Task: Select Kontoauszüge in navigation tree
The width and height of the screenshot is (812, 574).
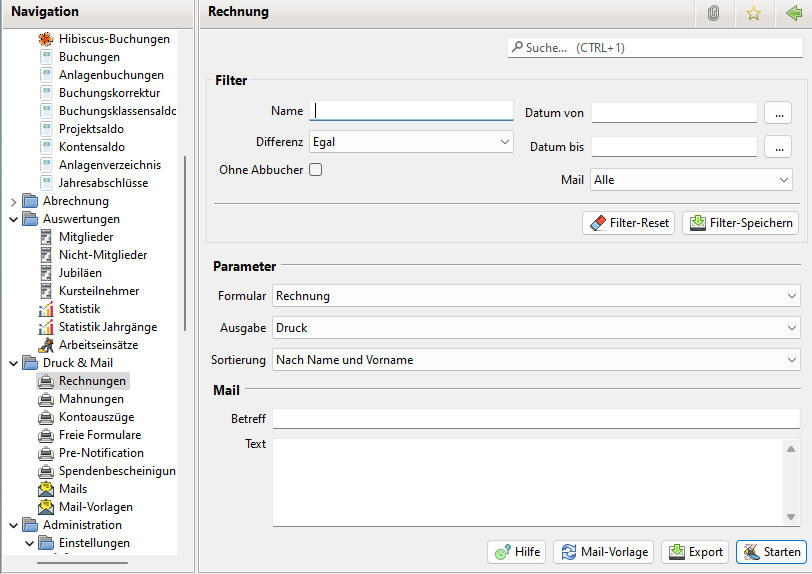Action: [96, 417]
